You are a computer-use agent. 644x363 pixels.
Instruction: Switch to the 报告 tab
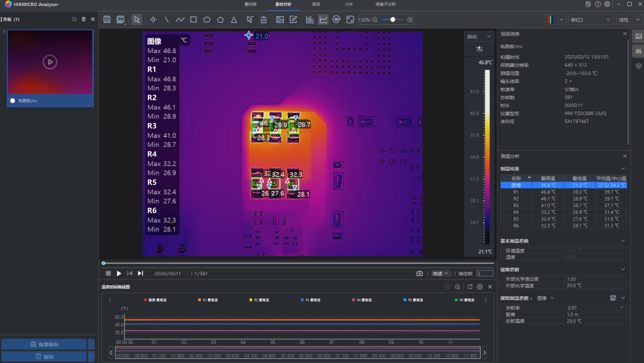[316, 4]
